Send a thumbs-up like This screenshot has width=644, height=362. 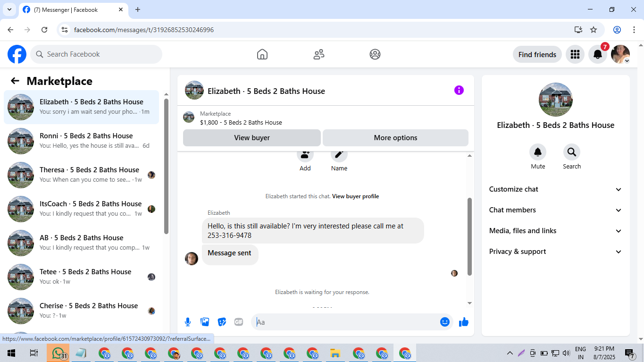coord(464,322)
